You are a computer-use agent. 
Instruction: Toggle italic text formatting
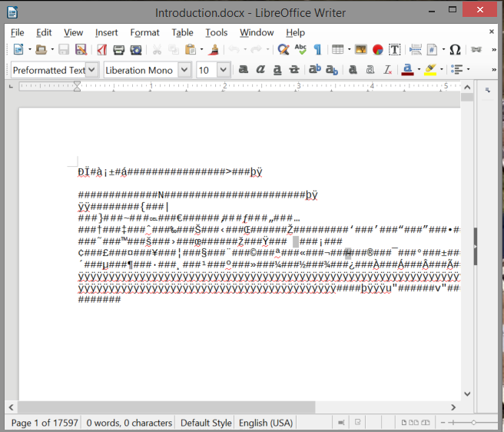pyautogui.click(x=260, y=69)
